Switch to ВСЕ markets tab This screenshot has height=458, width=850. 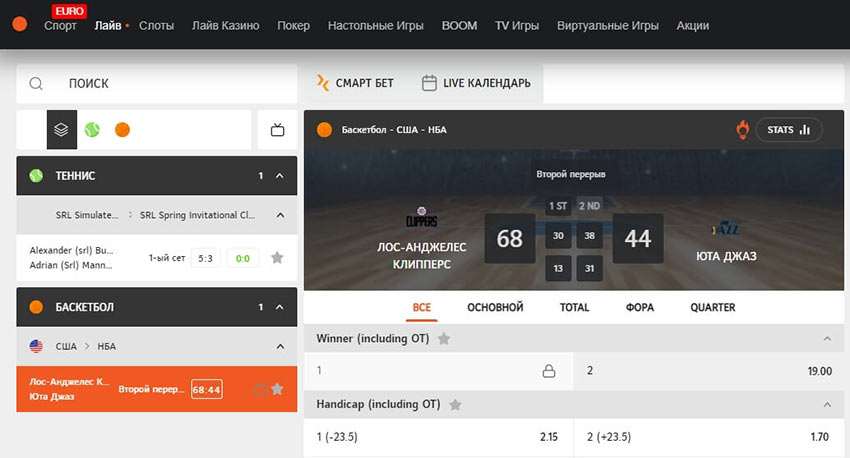(x=422, y=307)
